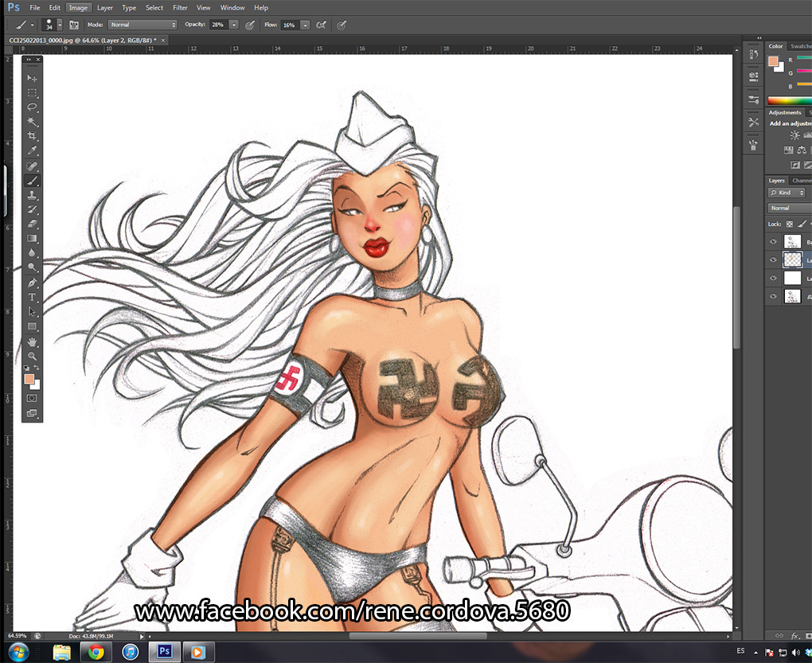This screenshot has height=663, width=812.
Task: Open the layer filter Kind dropdown
Action: click(787, 193)
